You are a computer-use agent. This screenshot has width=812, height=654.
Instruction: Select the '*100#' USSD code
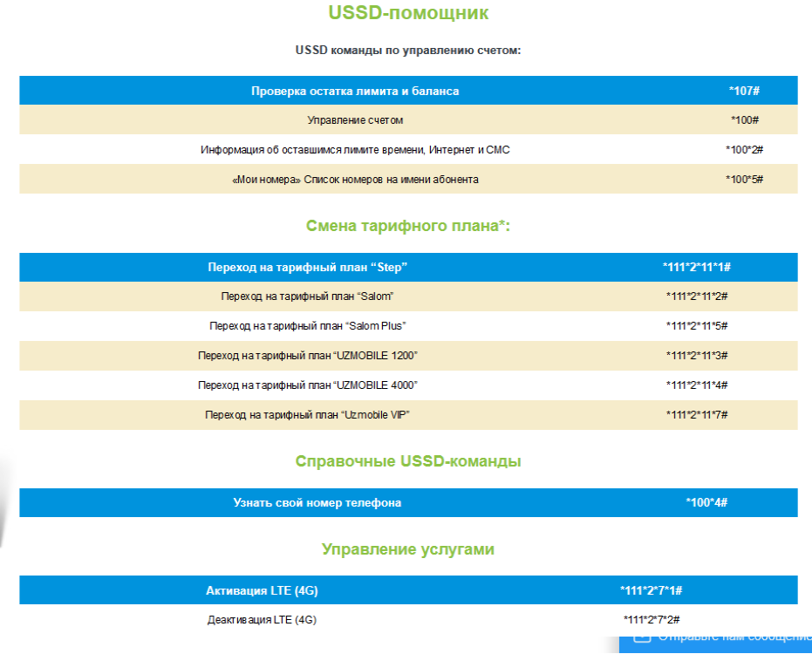point(744,120)
